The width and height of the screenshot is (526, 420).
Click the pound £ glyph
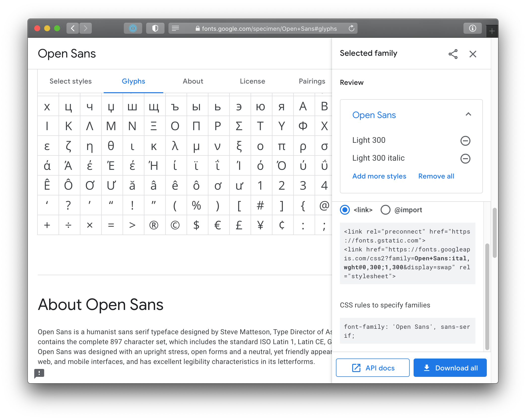(239, 225)
